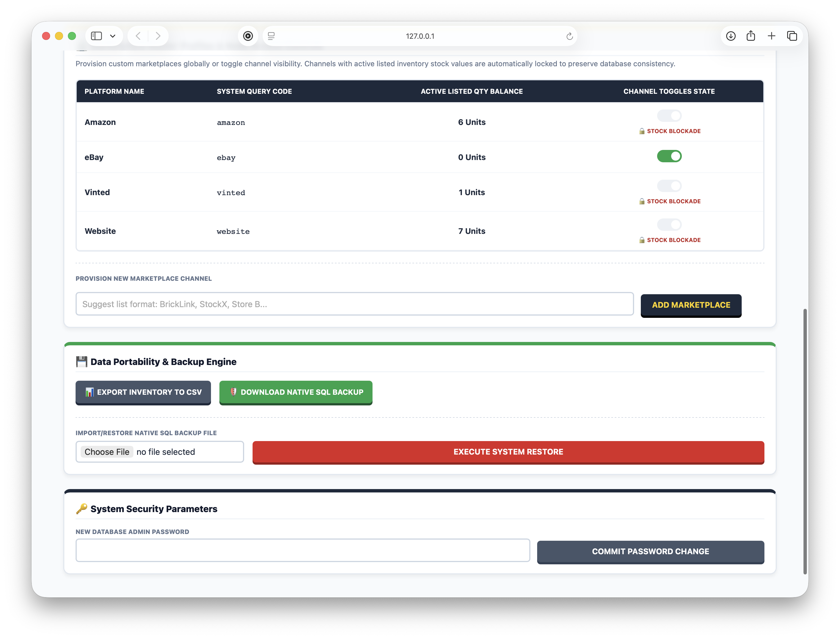
Task: Select the 'ebay' system query code
Action: (x=226, y=158)
